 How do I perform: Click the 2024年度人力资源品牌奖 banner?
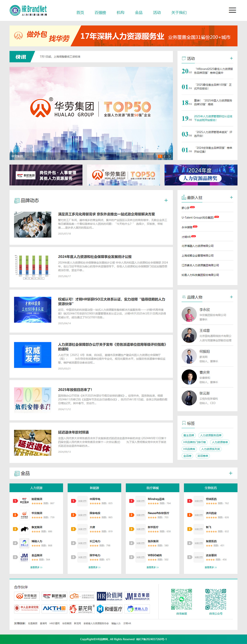201,175
